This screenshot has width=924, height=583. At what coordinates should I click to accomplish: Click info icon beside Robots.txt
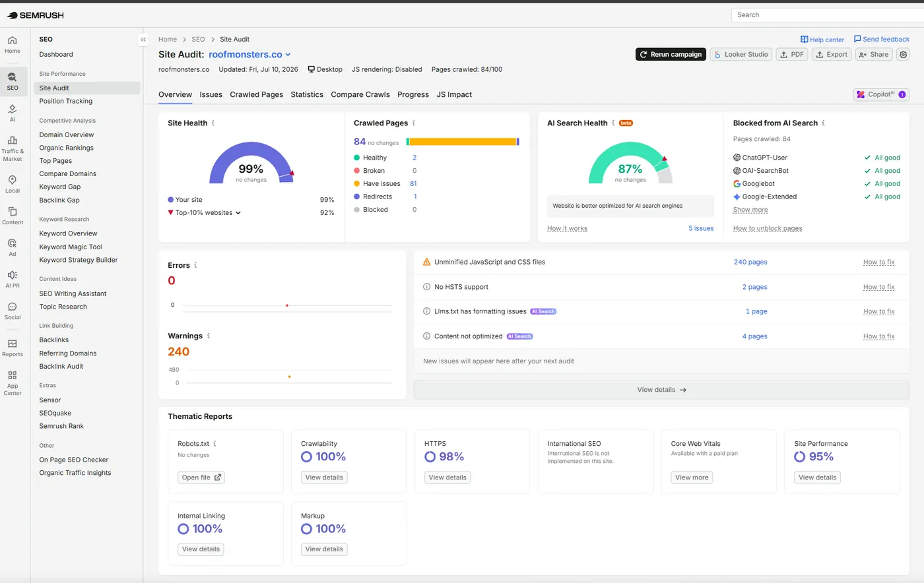215,444
